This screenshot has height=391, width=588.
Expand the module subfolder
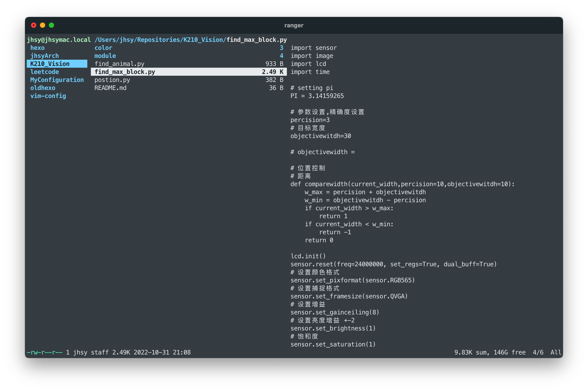click(x=105, y=56)
